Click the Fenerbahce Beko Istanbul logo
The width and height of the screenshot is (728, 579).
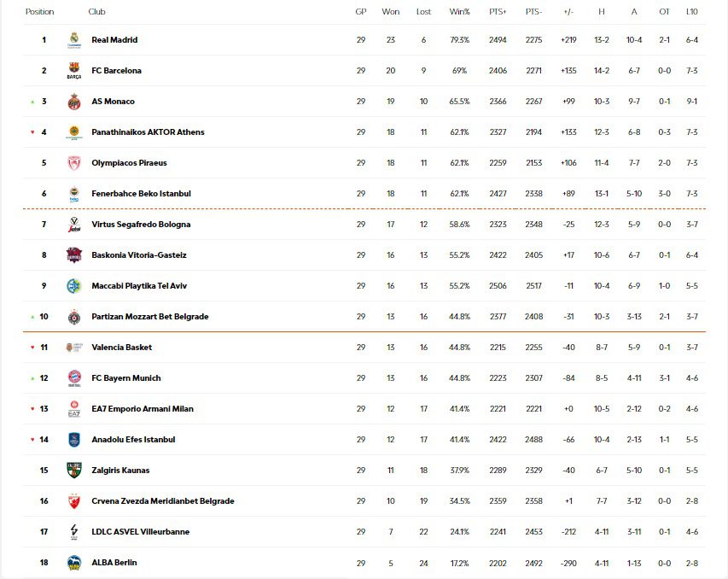[x=74, y=194]
